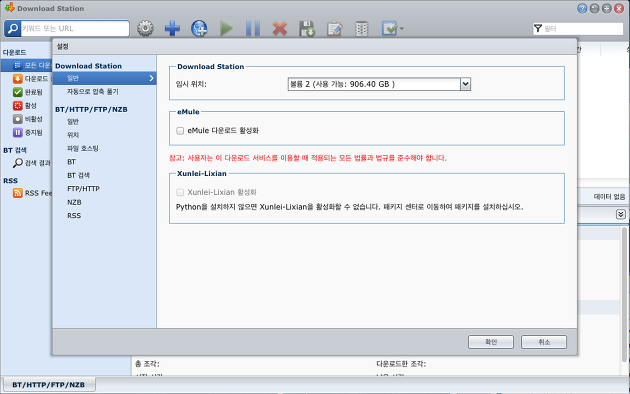This screenshot has width=630, height=394.
Task: Click the blue plus add-task icon
Action: [x=172, y=29]
